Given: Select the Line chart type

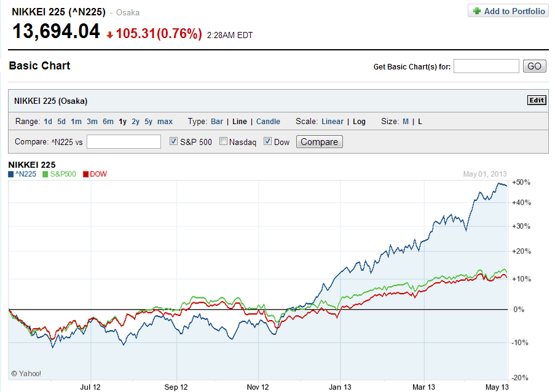Looking at the screenshot, I should coord(240,122).
